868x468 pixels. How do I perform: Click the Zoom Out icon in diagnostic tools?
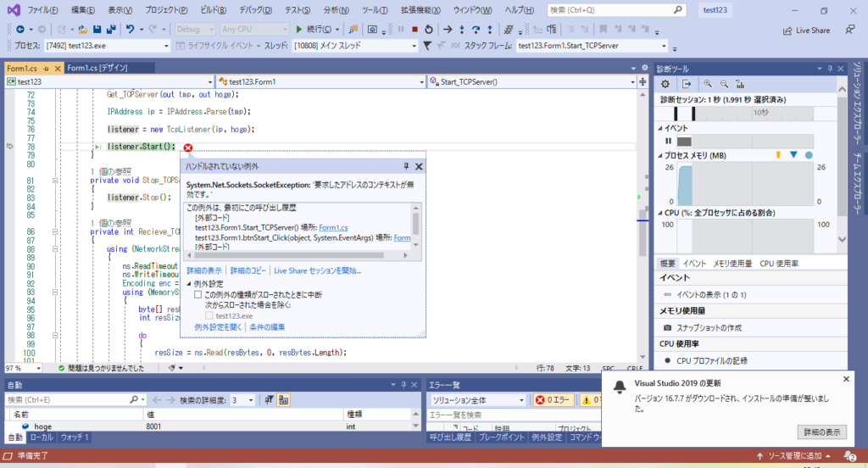click(x=724, y=84)
